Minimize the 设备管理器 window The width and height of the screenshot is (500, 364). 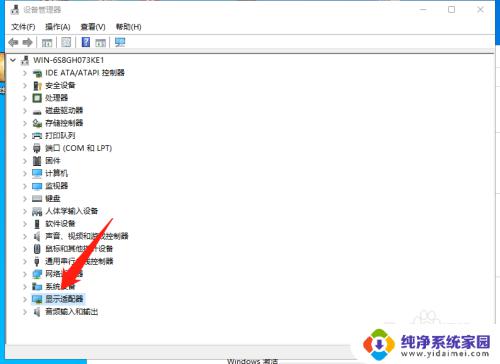pos(423,10)
